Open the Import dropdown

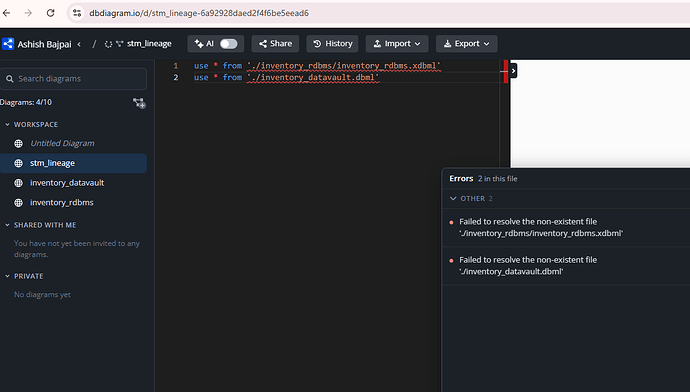point(397,44)
